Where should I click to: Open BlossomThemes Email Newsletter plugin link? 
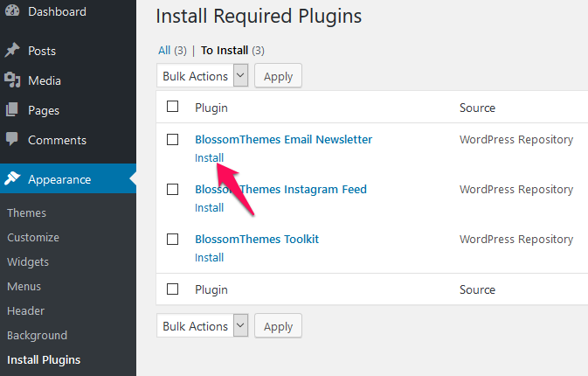(283, 139)
